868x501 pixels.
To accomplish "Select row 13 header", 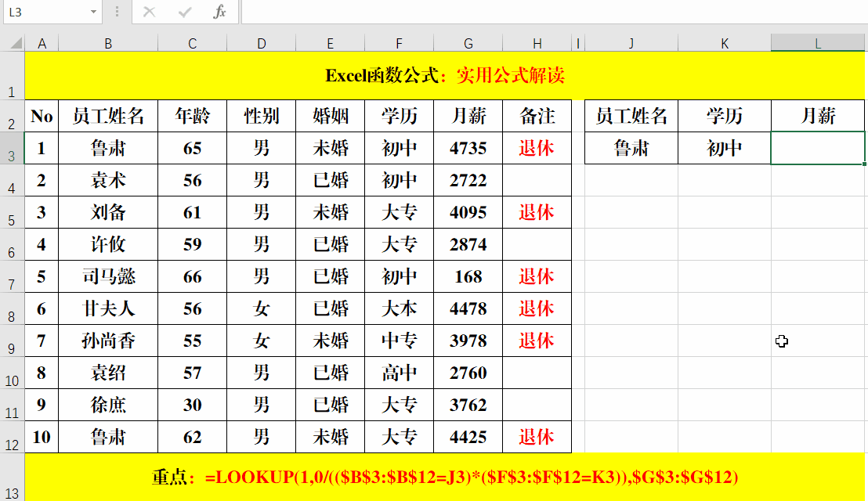I will 12,478.
